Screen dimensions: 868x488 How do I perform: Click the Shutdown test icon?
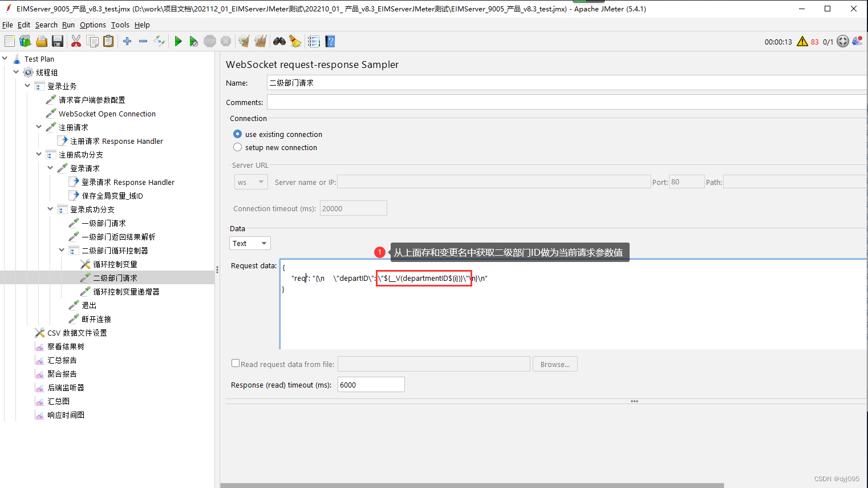226,41
